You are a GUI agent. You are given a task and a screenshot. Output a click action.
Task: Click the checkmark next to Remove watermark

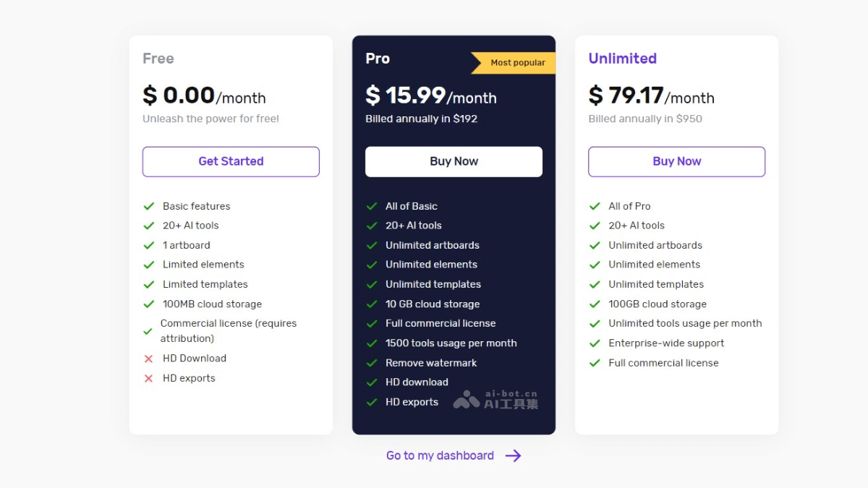tap(372, 363)
